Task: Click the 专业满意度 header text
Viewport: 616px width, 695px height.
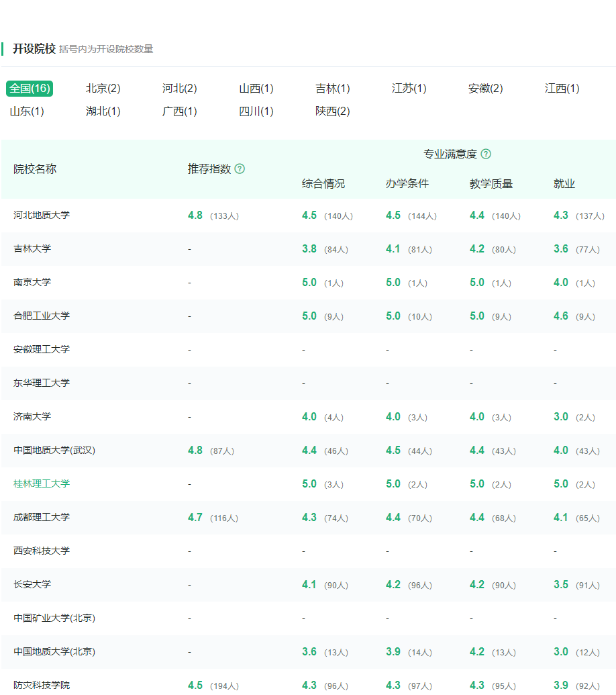Action: point(450,154)
